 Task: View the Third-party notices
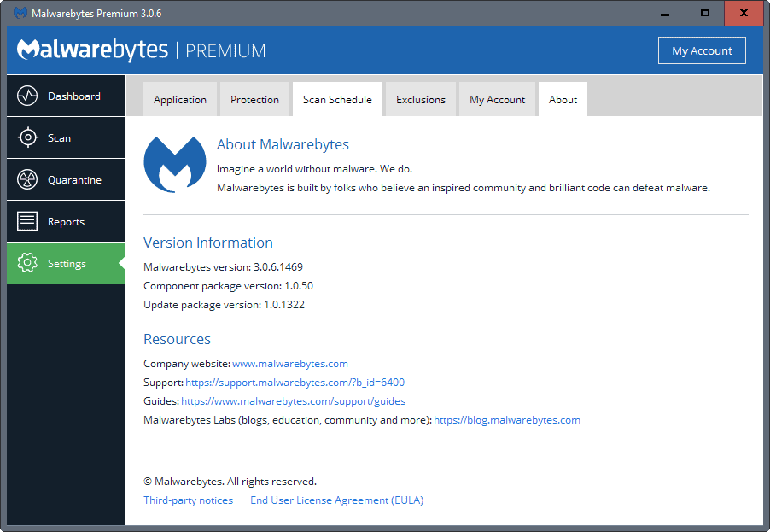coord(188,500)
